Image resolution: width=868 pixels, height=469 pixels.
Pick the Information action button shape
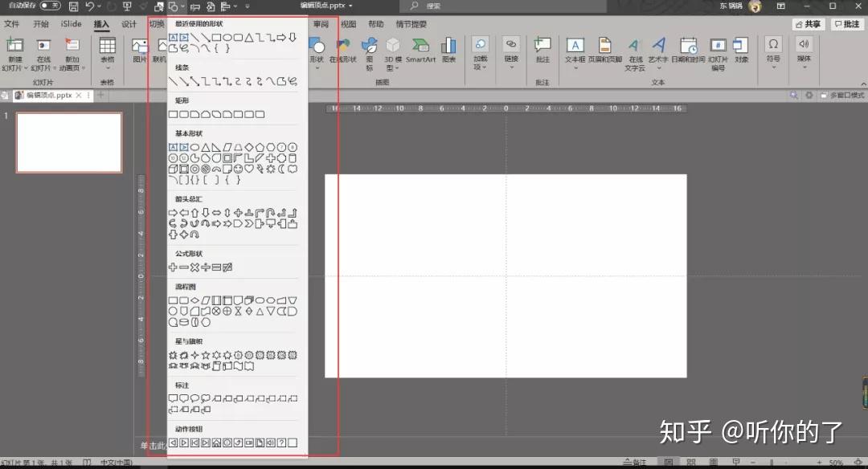227,443
